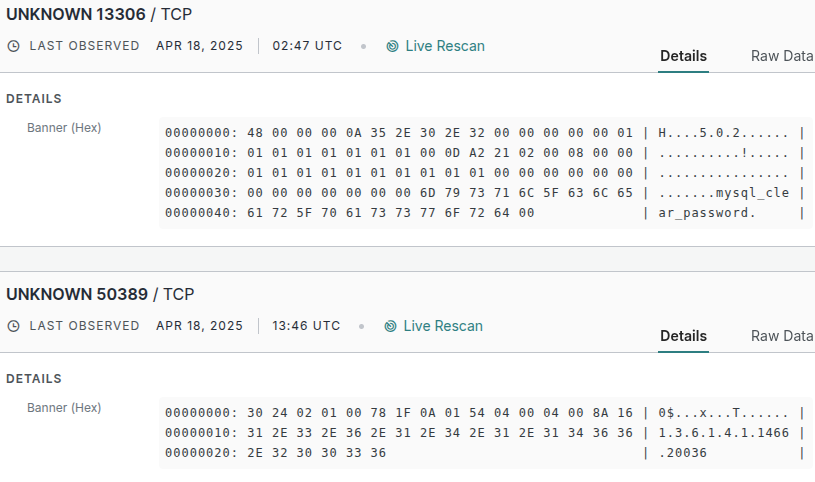Run Live Rescan on port 50389
Image resolution: width=815 pixels, height=482 pixels.
click(442, 326)
